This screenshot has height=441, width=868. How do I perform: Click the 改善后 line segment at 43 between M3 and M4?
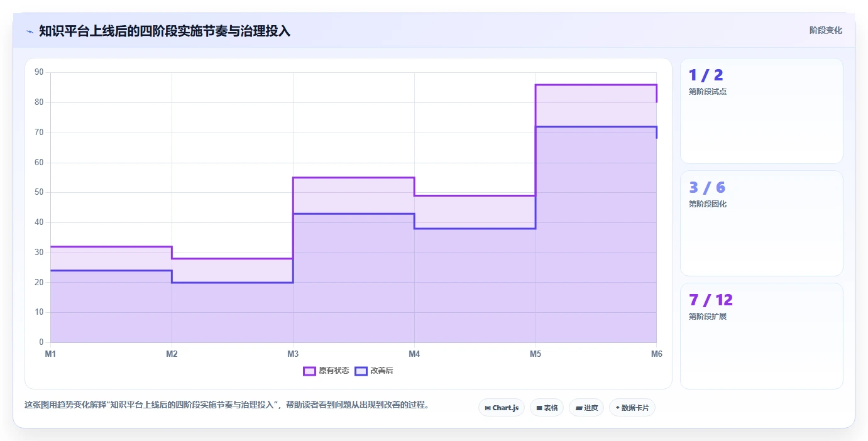[353, 214]
